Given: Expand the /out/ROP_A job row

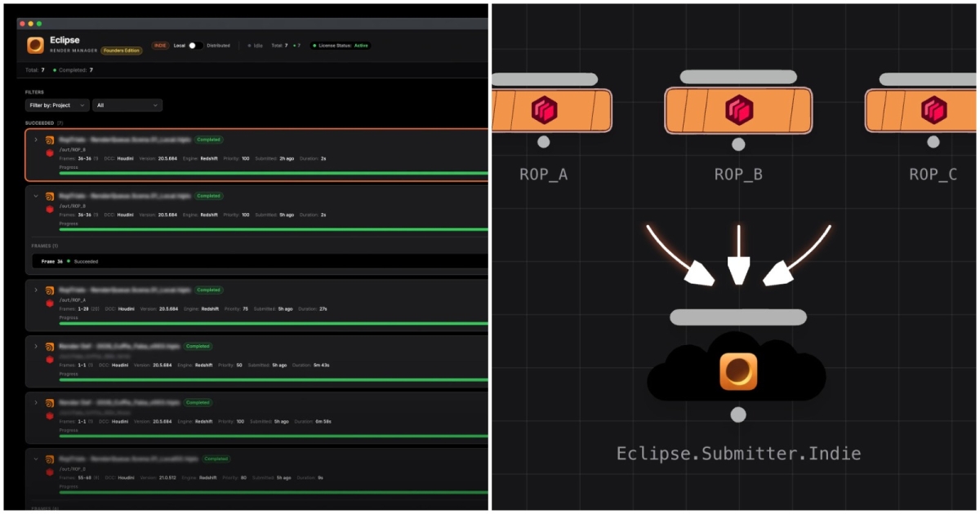Looking at the screenshot, I should [x=35, y=290].
